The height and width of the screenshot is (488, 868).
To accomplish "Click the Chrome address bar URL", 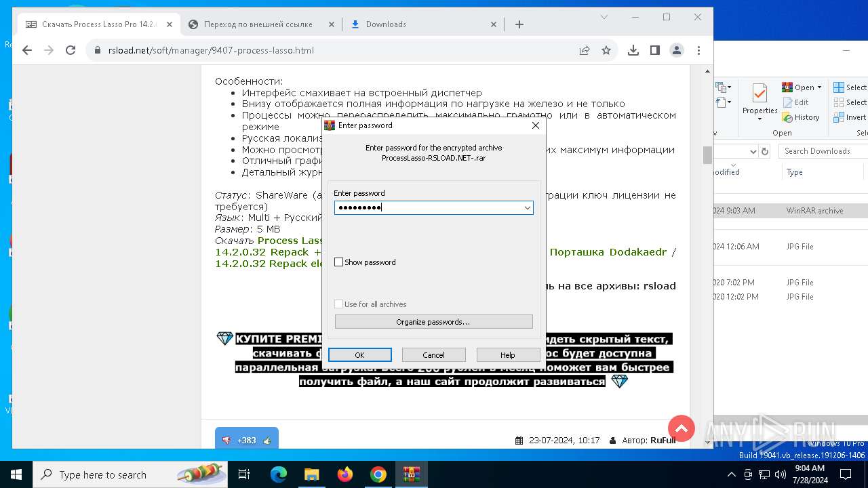I will tap(211, 50).
